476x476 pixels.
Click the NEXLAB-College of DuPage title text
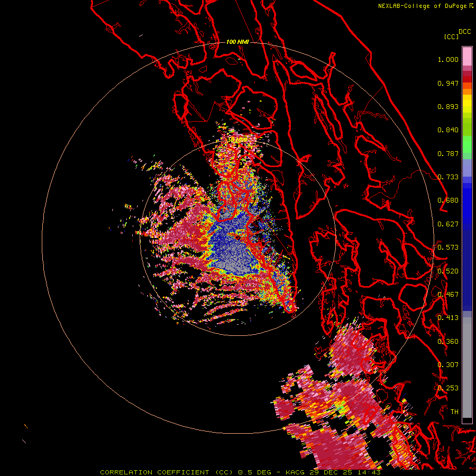[x=422, y=6]
